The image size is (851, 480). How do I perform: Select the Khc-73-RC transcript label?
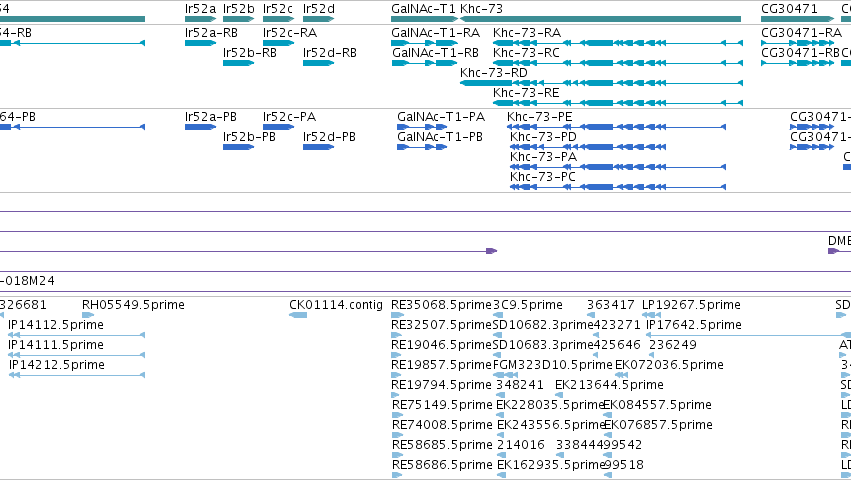pos(526,53)
